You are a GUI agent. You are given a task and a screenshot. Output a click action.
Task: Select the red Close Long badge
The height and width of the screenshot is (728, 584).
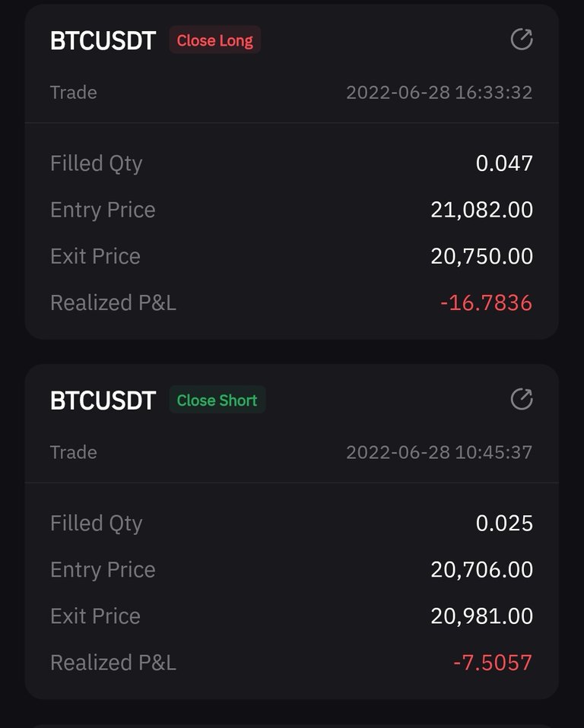(214, 40)
